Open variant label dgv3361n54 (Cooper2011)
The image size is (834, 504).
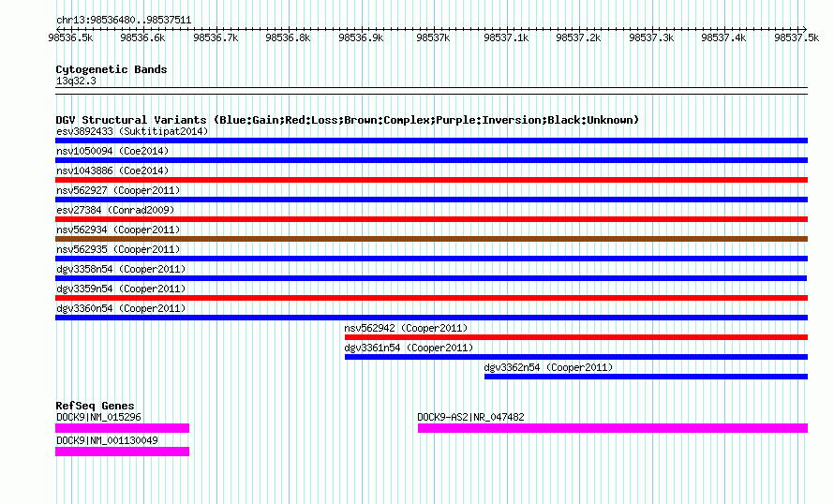(409, 348)
